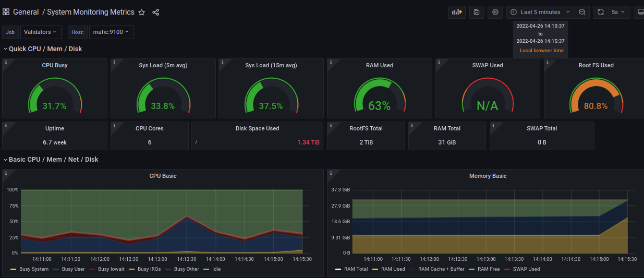
Task: Zoom out the time range
Action: [x=582, y=12]
